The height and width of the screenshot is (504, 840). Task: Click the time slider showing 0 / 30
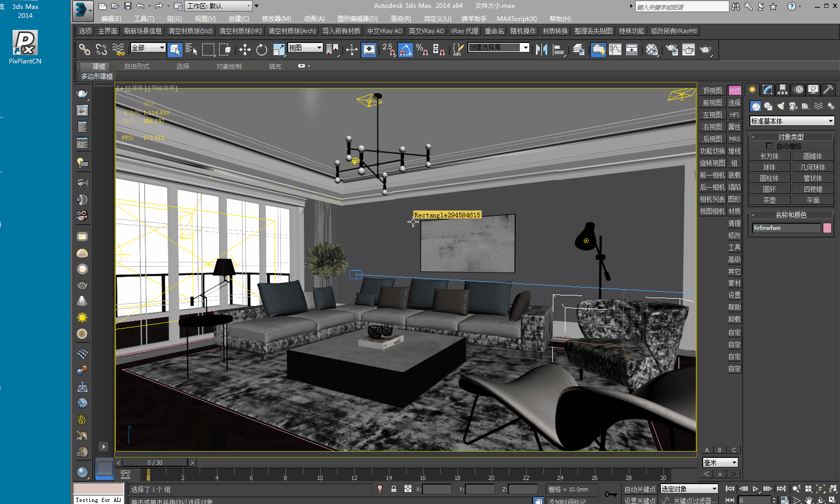[155, 463]
